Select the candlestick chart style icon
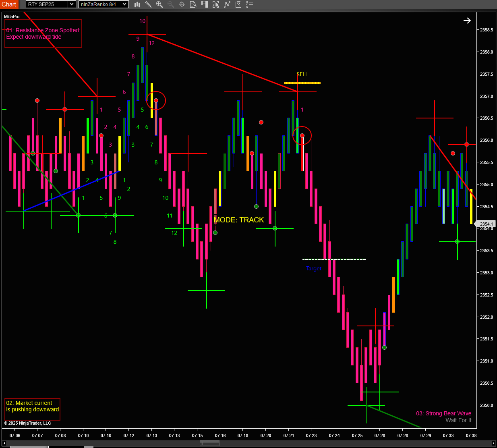This screenshot has width=497, height=448. (x=137, y=4)
